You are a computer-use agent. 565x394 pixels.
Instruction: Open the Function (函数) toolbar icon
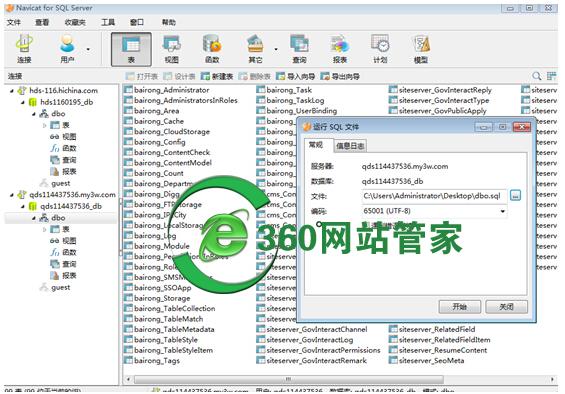pyautogui.click(x=212, y=49)
